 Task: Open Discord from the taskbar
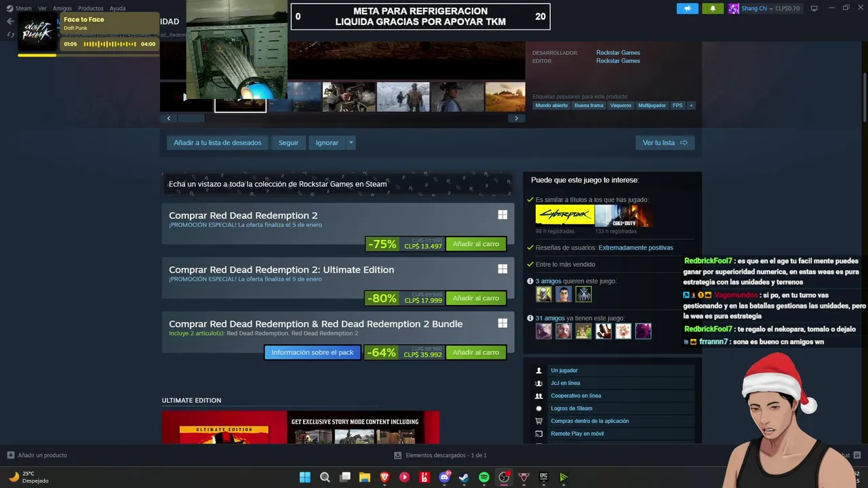444,477
